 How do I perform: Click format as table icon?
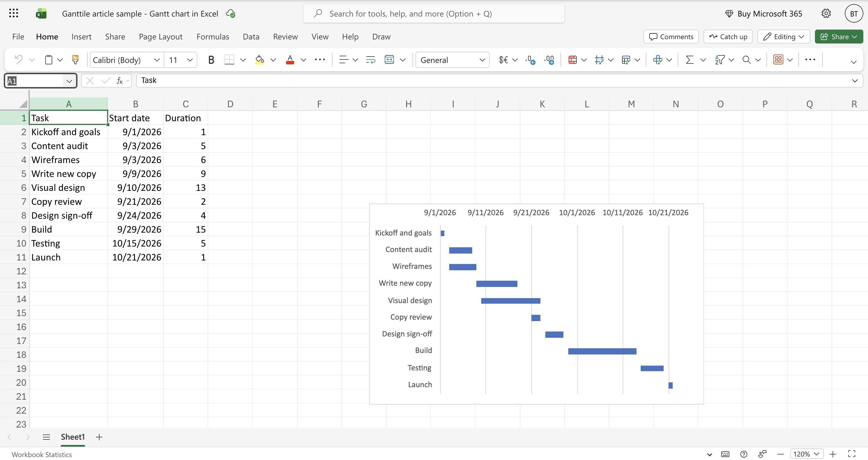tap(626, 60)
